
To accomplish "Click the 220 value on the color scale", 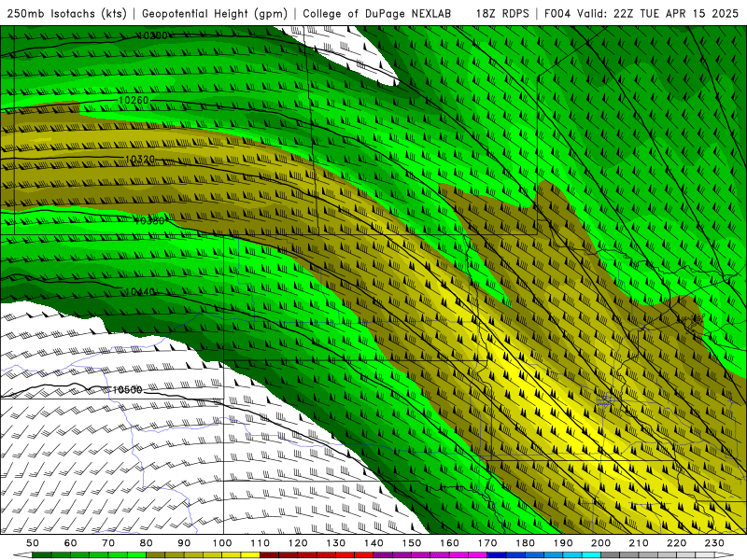I will click(677, 543).
